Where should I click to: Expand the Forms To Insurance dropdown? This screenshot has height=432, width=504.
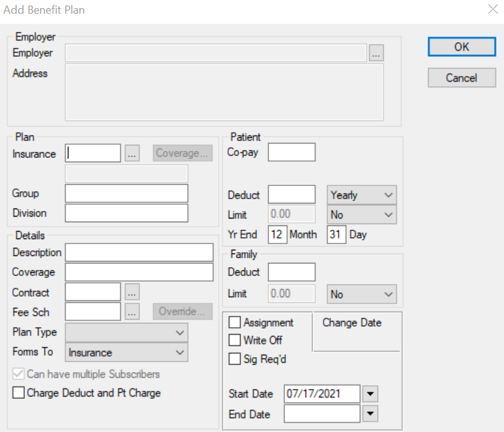click(126, 353)
